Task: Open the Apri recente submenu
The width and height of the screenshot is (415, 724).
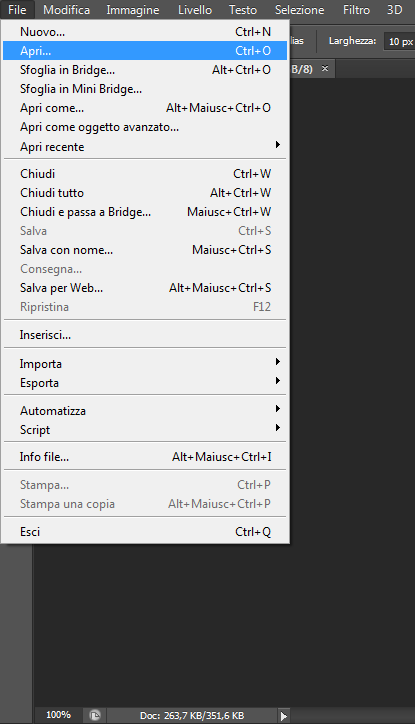Action: coord(145,147)
